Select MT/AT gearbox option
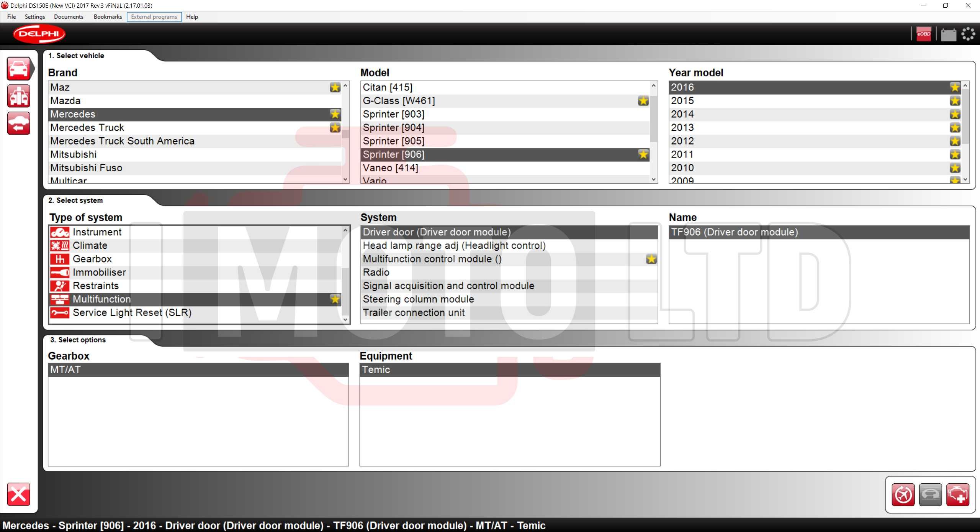The image size is (980, 532). click(198, 370)
